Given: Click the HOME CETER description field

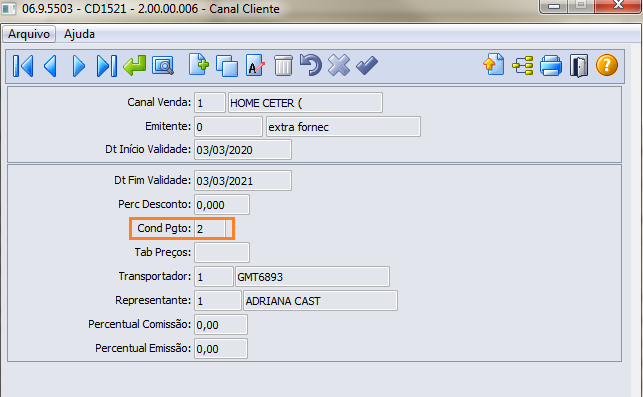Looking at the screenshot, I should [x=305, y=103].
